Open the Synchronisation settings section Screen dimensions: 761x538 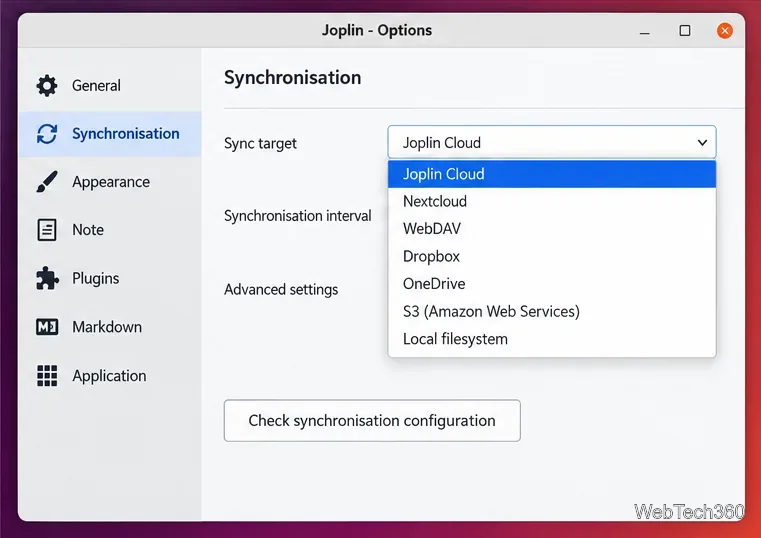pos(110,134)
